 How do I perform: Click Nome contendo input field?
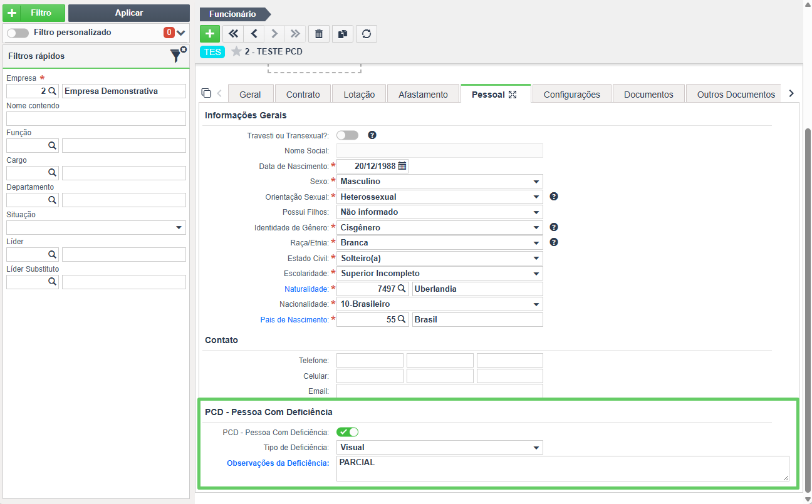(x=96, y=118)
